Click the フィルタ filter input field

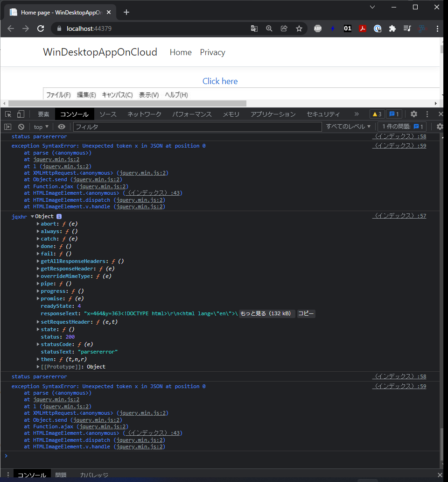tap(197, 127)
